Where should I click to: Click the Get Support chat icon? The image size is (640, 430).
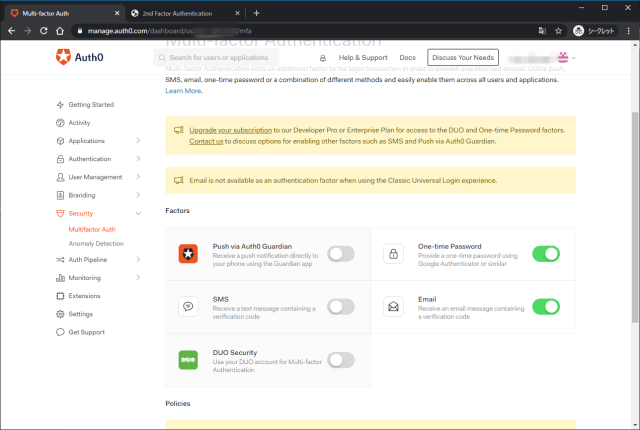coord(60,332)
